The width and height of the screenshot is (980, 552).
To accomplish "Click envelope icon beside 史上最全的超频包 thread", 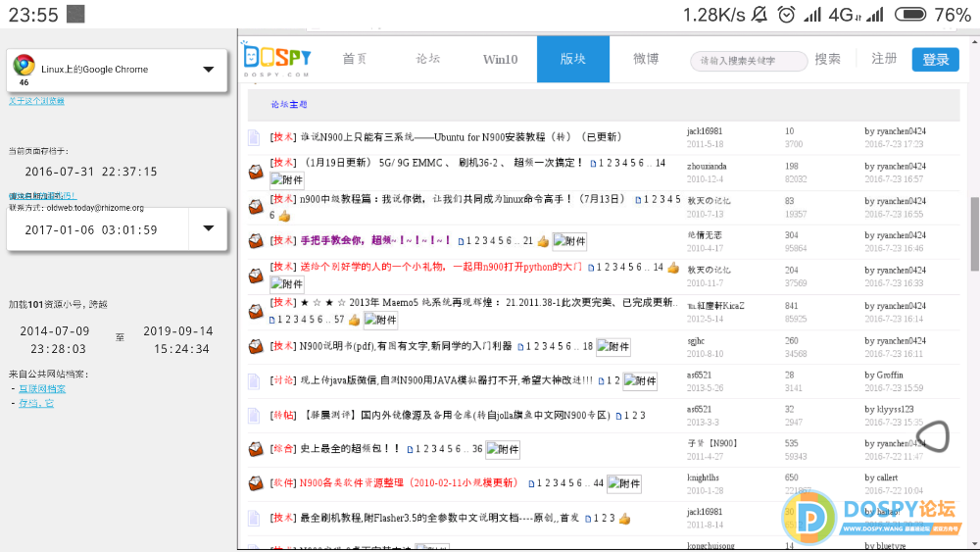I will pos(255,450).
